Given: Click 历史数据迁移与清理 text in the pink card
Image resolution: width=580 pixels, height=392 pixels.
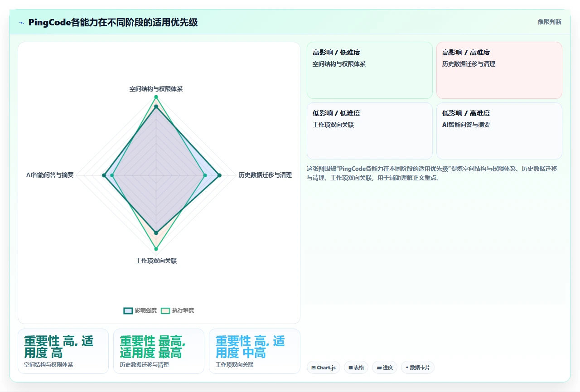Looking at the screenshot, I should 469,64.
